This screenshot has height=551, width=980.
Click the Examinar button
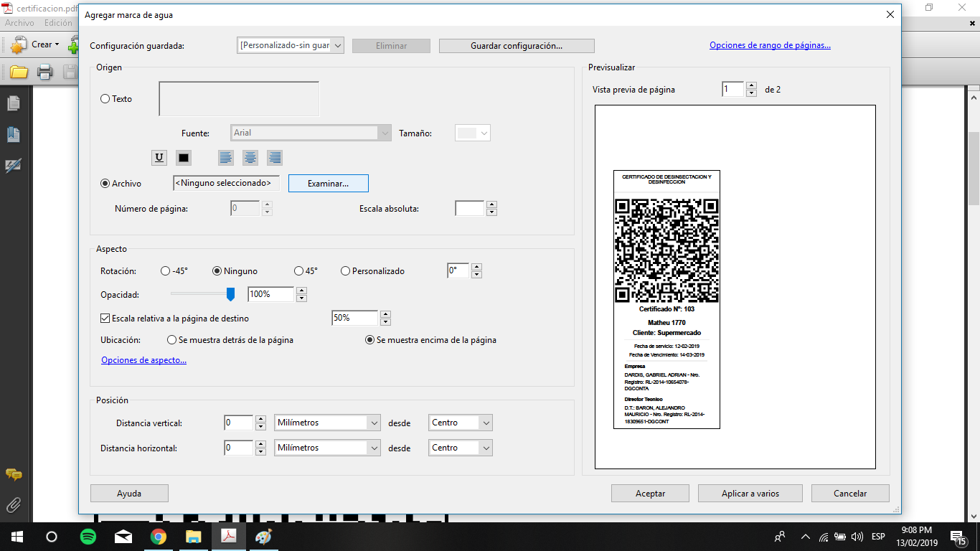(x=328, y=184)
